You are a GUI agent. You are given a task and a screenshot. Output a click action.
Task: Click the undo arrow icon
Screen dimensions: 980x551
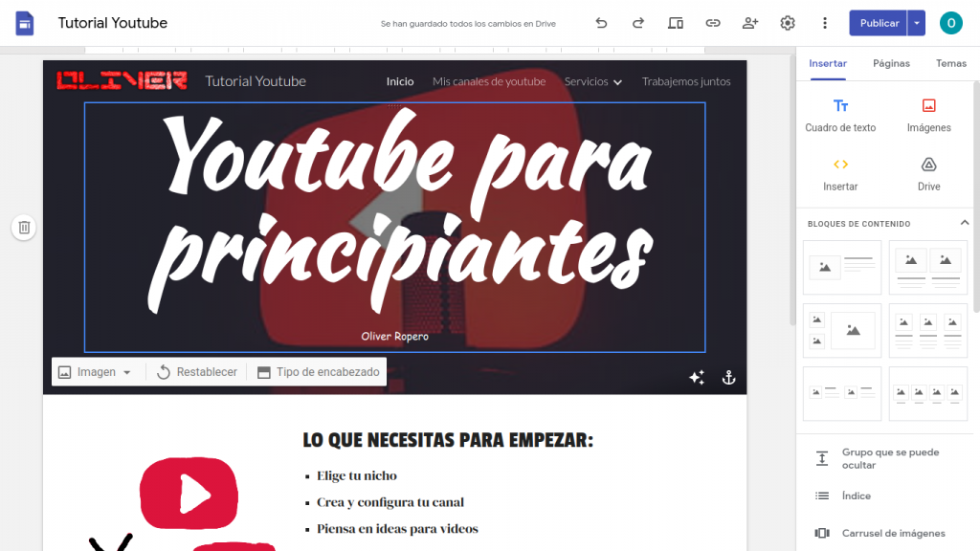pyautogui.click(x=601, y=23)
